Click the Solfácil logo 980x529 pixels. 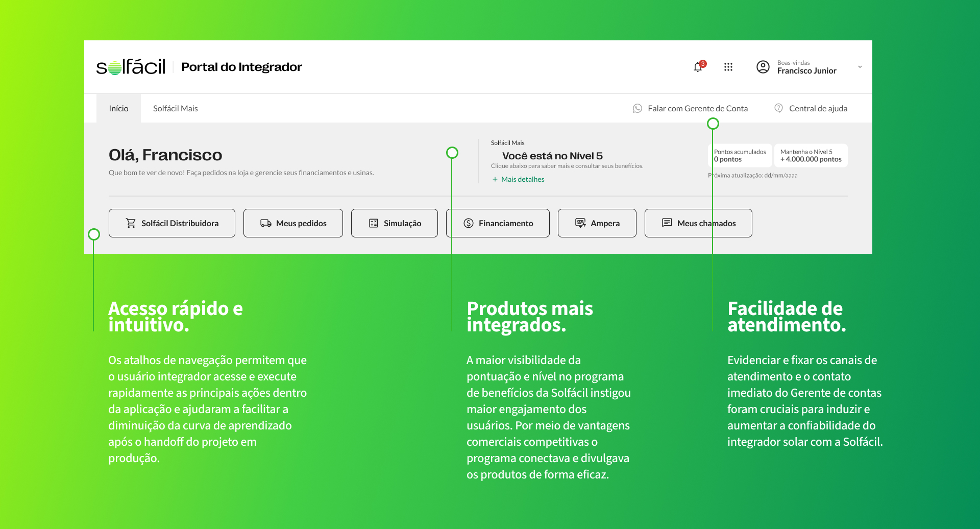(131, 67)
